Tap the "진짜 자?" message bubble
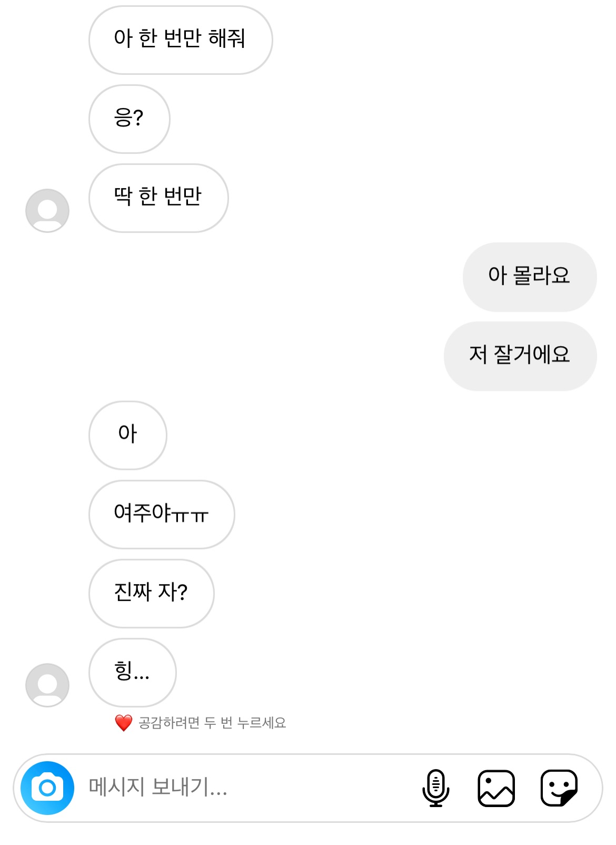Image resolution: width=616 pixels, height=845 pixels. coord(152,593)
